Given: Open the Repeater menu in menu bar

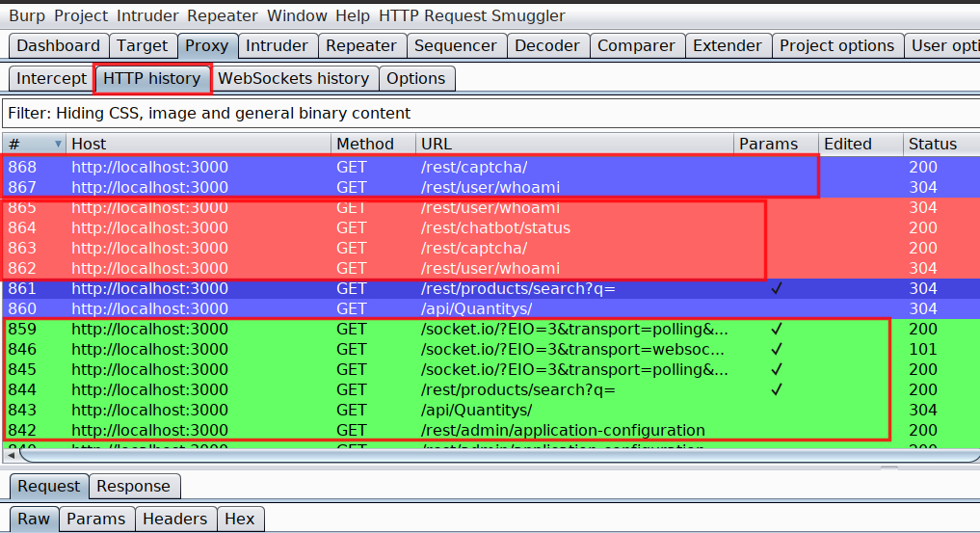Looking at the screenshot, I should [x=222, y=15].
